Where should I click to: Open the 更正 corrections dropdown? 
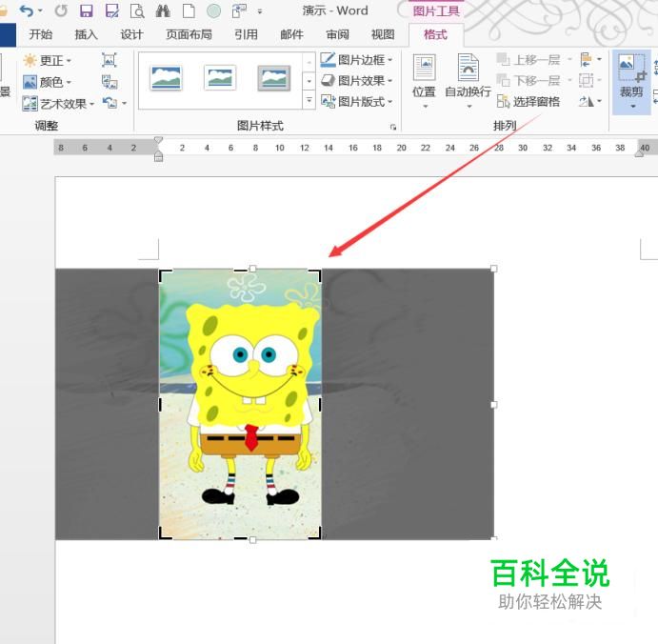[x=47, y=60]
